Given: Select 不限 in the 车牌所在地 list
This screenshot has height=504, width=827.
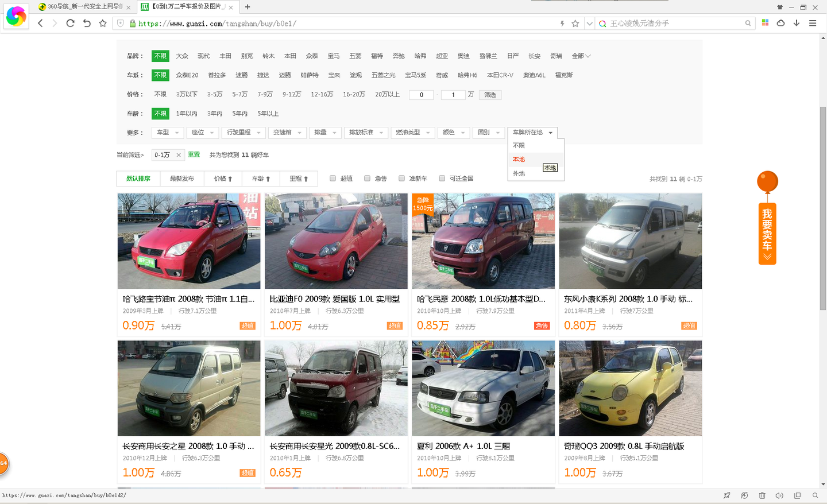Looking at the screenshot, I should (x=536, y=146).
